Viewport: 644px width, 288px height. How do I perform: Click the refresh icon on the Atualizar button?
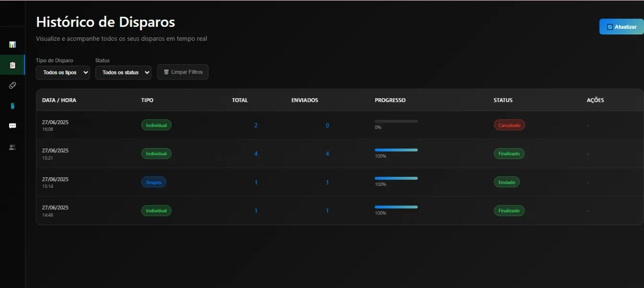coord(610,27)
